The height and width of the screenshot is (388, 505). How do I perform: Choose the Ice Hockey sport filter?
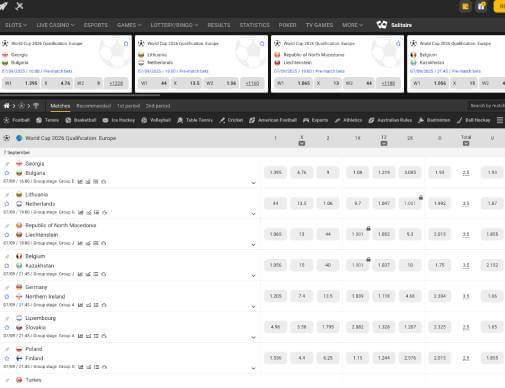[x=119, y=120]
